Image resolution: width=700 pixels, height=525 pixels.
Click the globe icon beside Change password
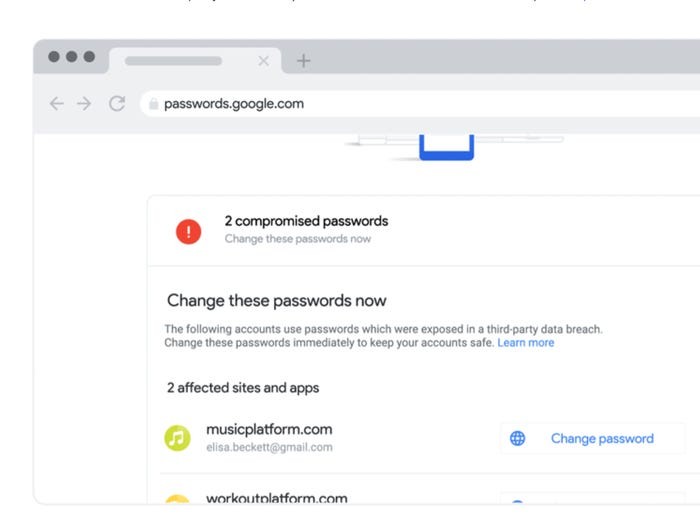pos(517,438)
